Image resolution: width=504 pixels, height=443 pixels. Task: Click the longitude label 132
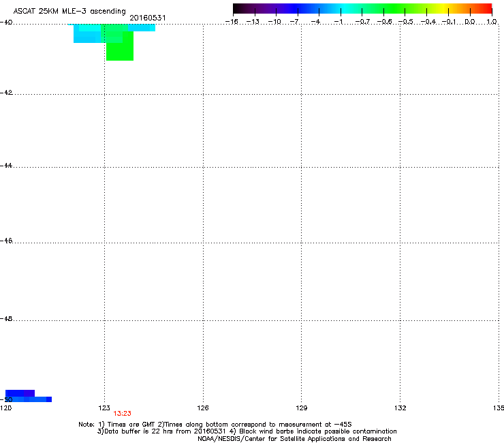click(400, 408)
